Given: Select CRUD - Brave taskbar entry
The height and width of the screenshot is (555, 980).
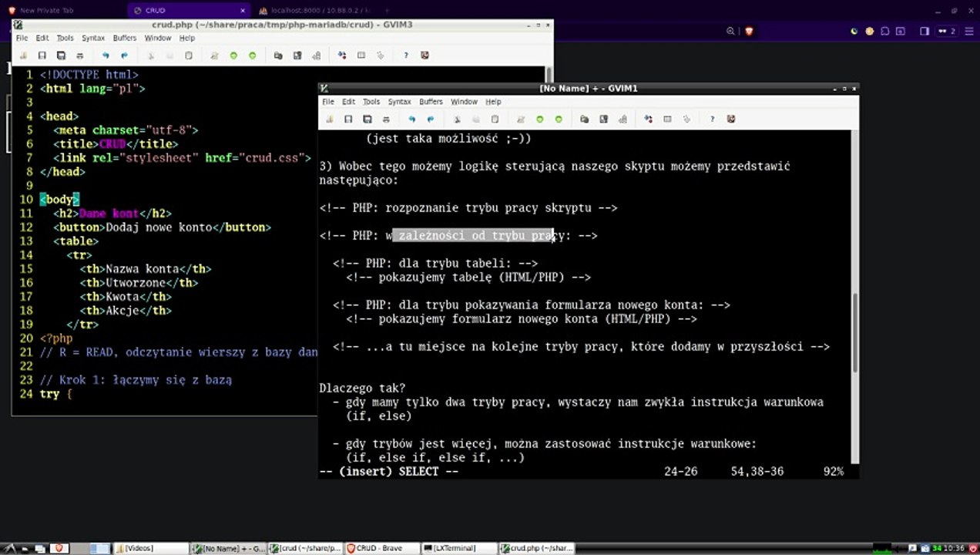Looking at the screenshot, I should point(383,548).
